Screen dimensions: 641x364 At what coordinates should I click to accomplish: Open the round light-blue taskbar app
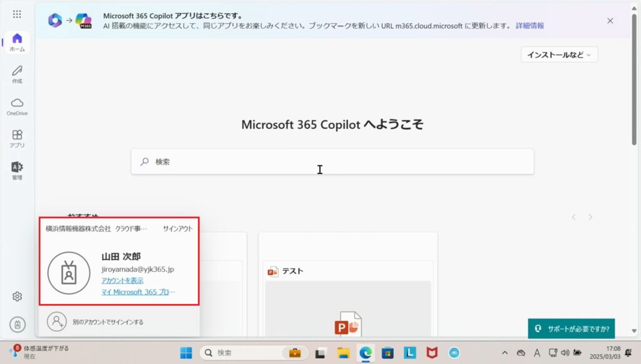tap(454, 353)
